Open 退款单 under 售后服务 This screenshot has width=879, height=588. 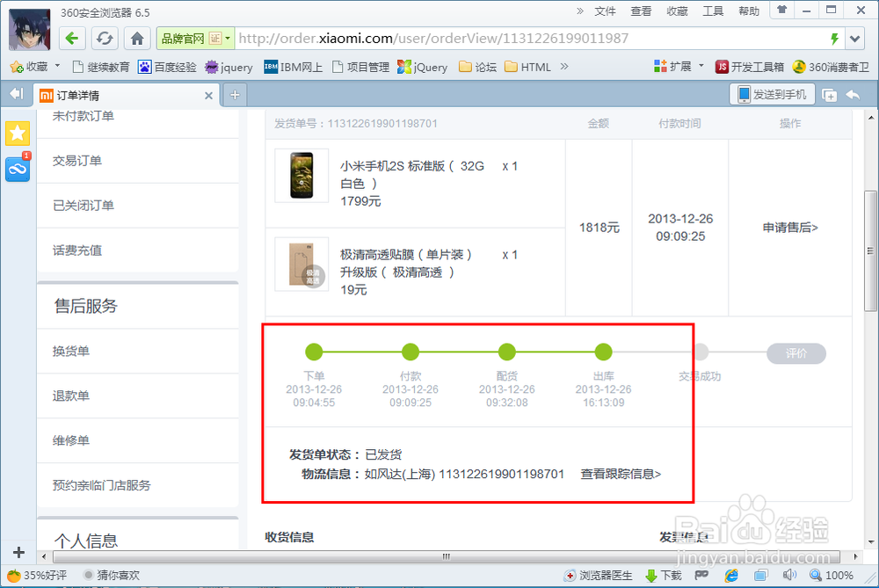pyautogui.click(x=71, y=396)
